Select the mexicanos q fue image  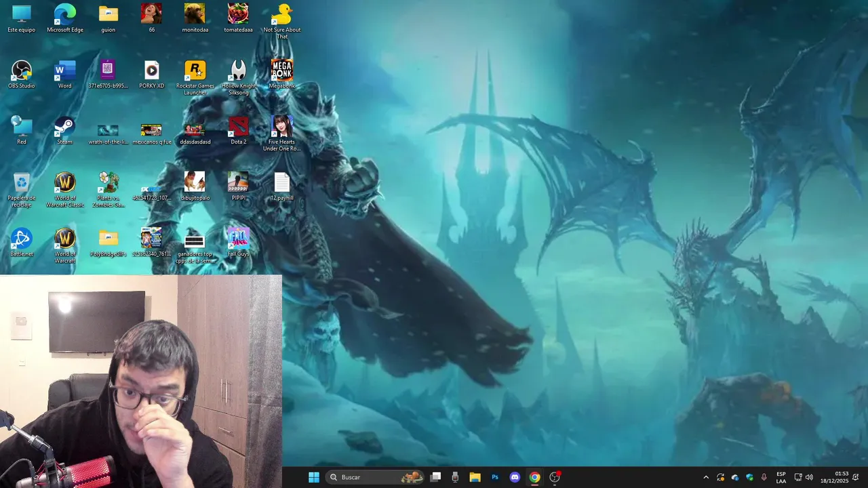(151, 133)
